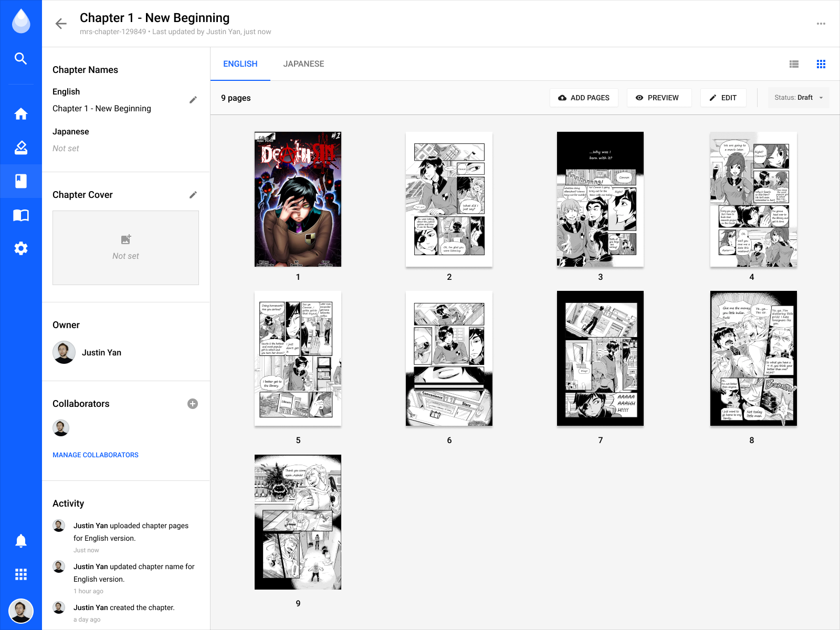The height and width of the screenshot is (630, 840).
Task: Switch to list view
Action: [x=794, y=64]
